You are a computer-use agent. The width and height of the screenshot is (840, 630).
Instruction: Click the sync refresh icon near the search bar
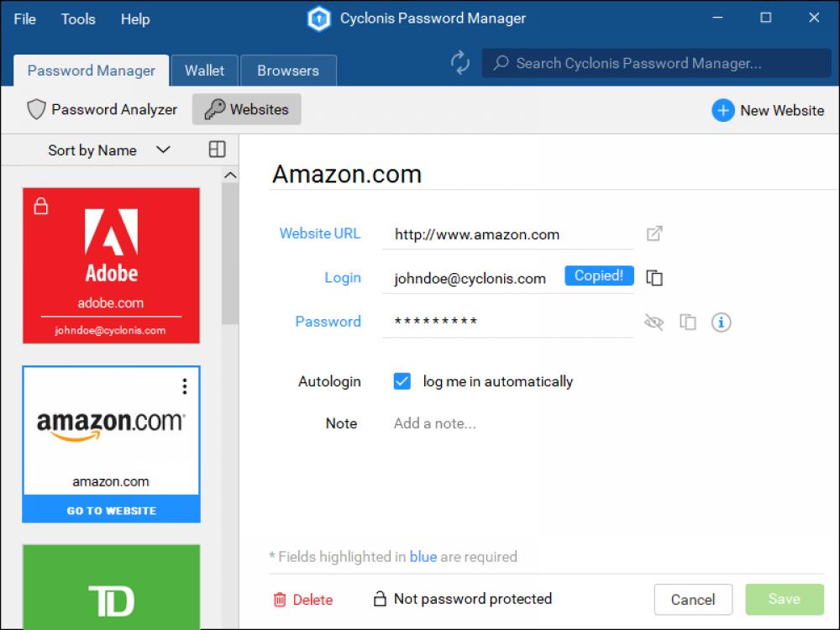[459, 62]
